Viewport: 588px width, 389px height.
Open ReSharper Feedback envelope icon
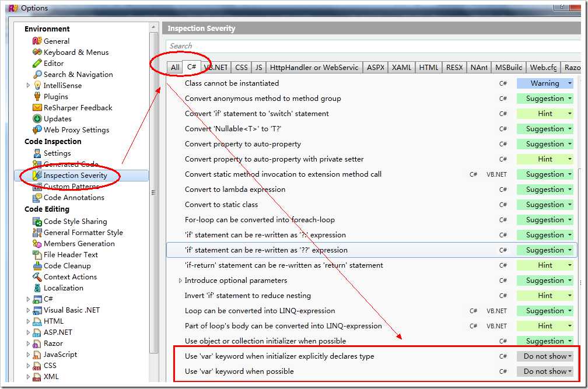point(37,108)
